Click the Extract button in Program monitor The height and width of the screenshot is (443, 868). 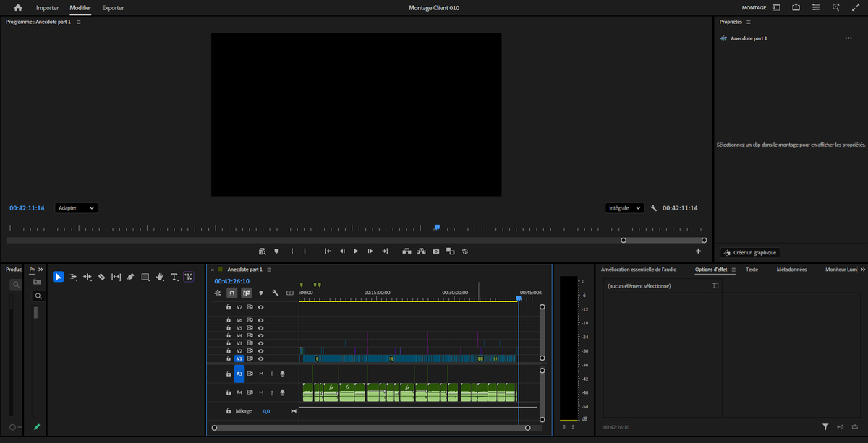pos(421,251)
